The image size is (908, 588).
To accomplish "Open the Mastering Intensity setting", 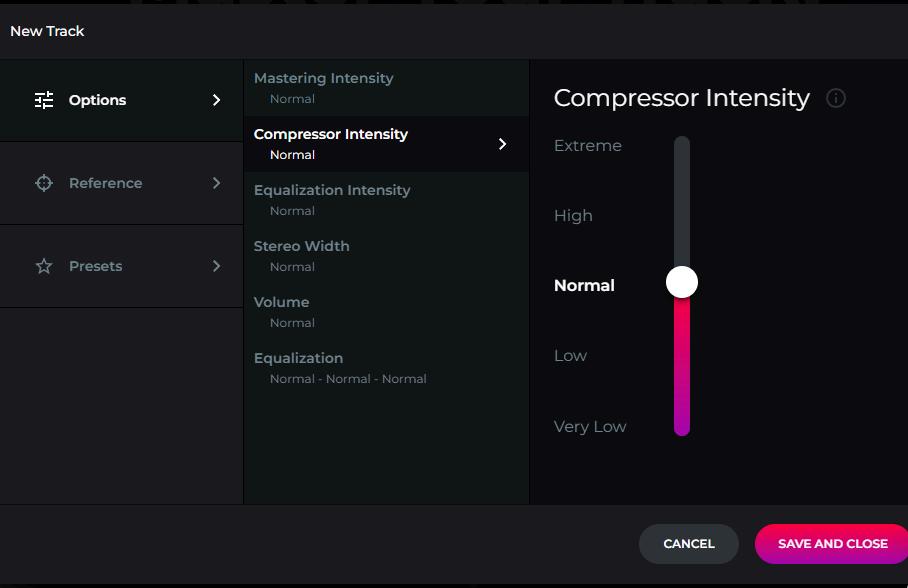I will click(324, 87).
